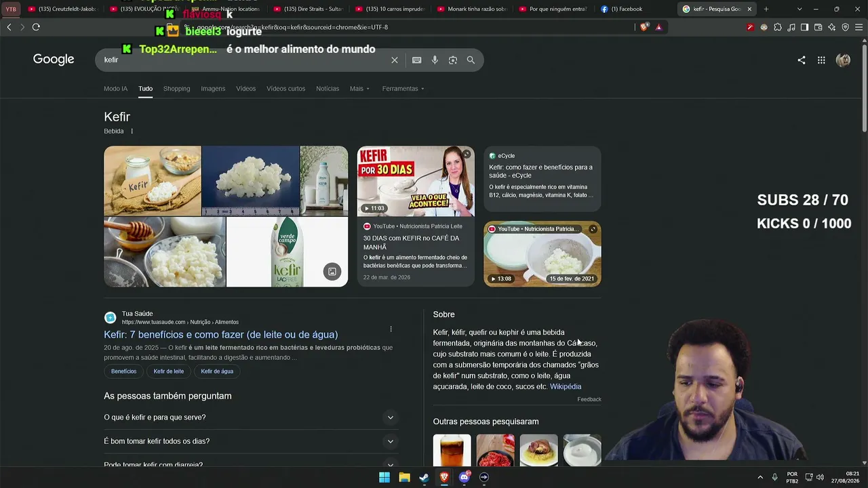Select the Notícias results tab
This screenshot has width=868, height=488.
[328, 89]
